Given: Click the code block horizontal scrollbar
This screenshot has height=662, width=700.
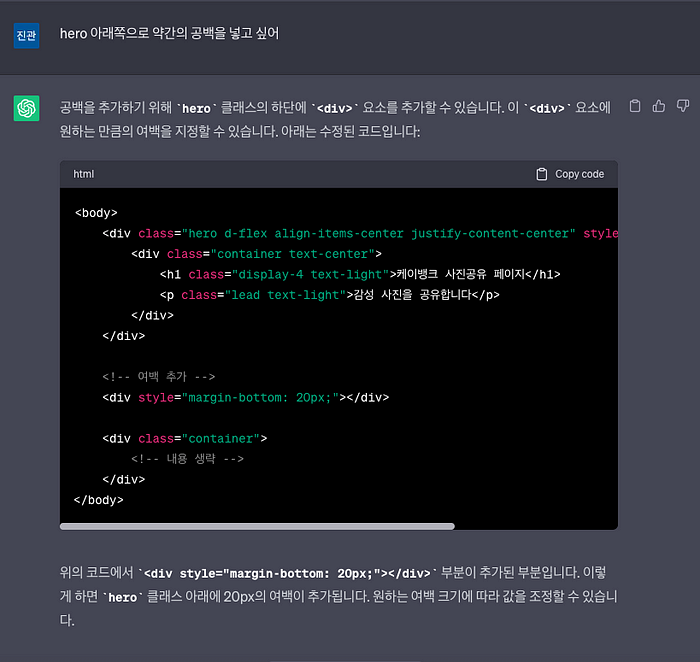Looking at the screenshot, I should point(257,526).
